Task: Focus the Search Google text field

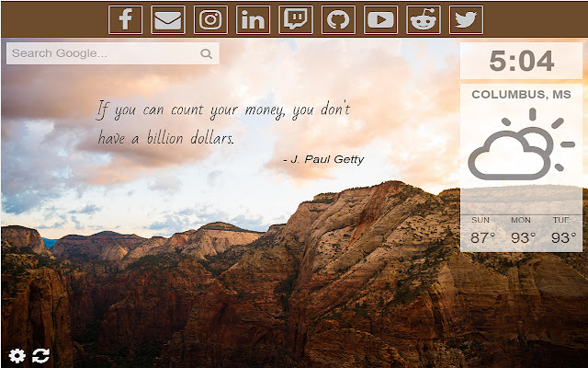Action: tap(112, 53)
